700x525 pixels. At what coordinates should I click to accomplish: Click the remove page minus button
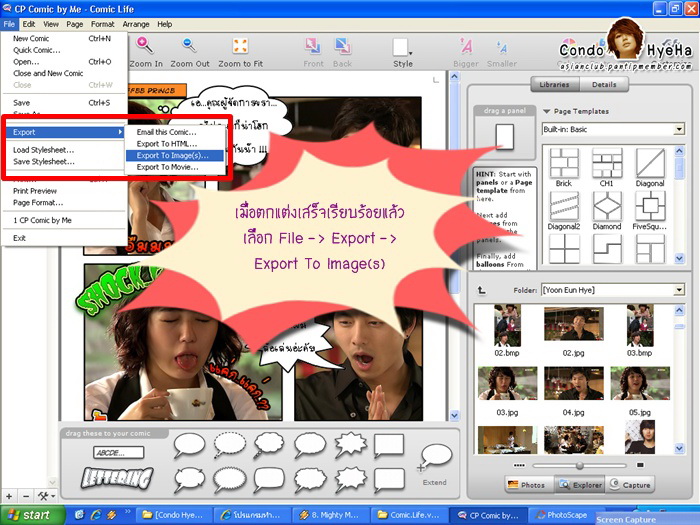point(26,496)
